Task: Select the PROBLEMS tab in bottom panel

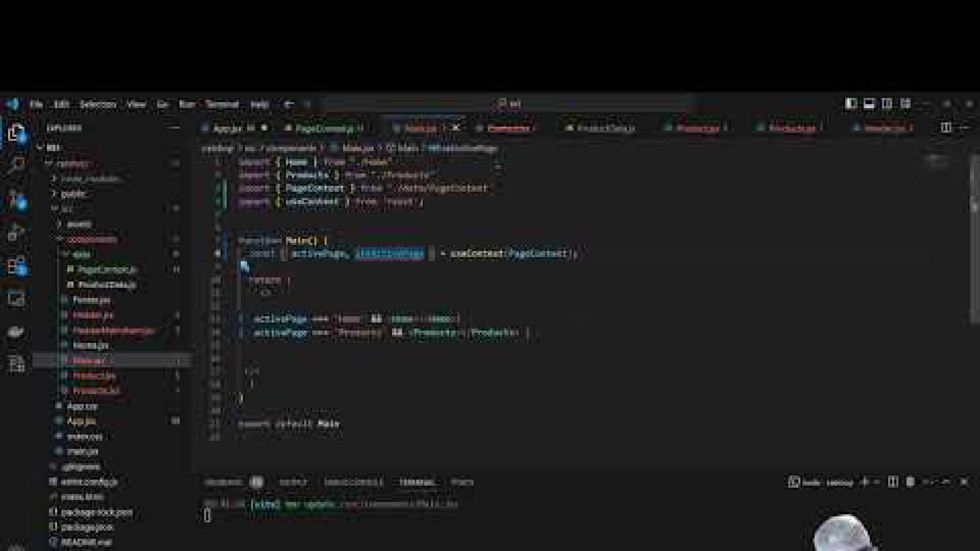Action: click(x=224, y=482)
